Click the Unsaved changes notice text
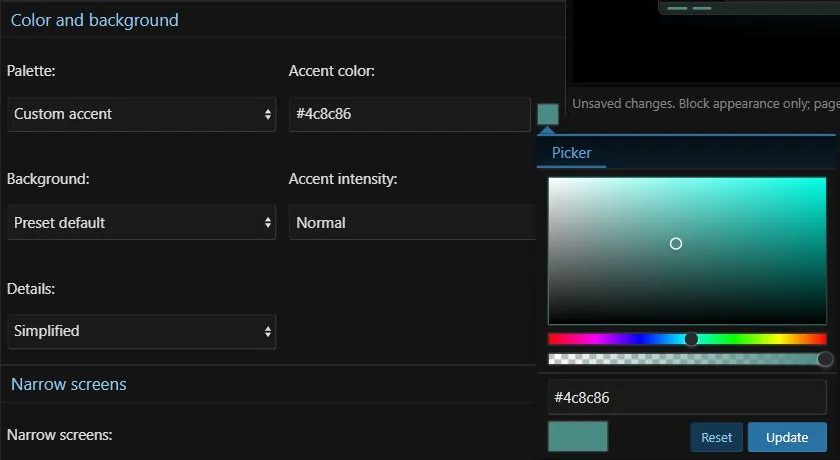 tap(706, 104)
